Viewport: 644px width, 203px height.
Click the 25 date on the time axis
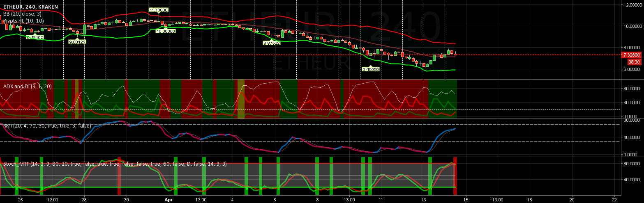[x=21, y=199]
